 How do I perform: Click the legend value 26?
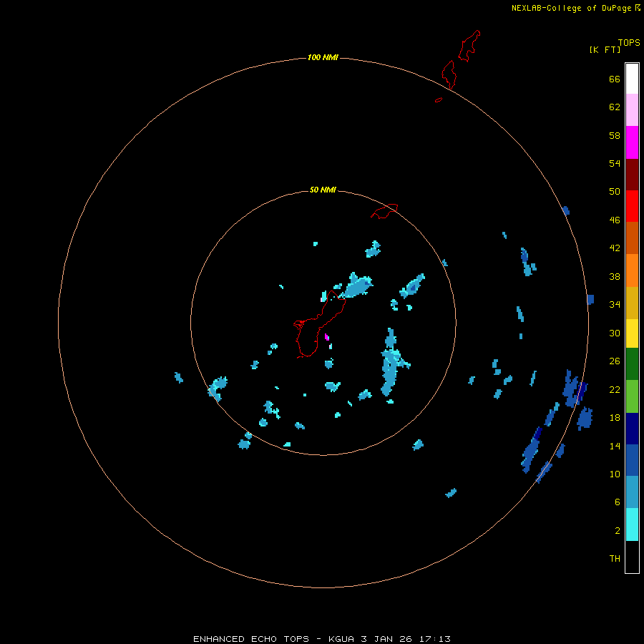pyautogui.click(x=615, y=361)
